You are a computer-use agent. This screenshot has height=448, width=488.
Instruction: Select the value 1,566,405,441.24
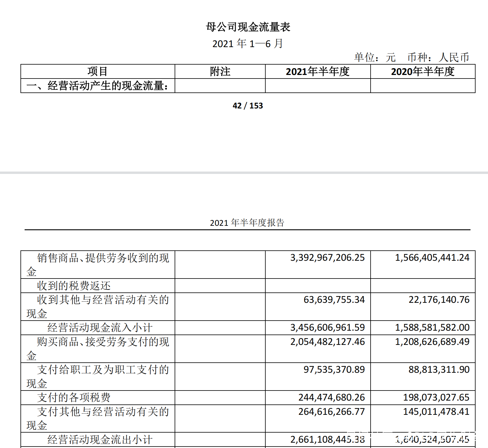pos(432,257)
